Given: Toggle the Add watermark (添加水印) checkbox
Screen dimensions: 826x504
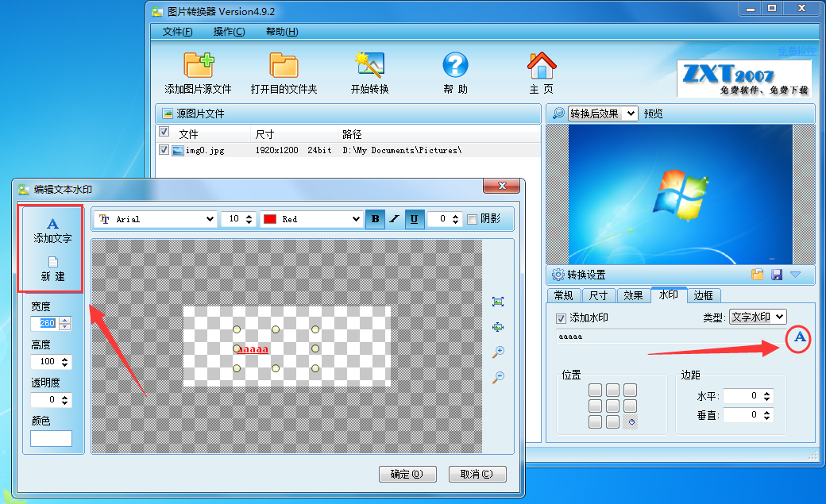Looking at the screenshot, I should point(561,318).
